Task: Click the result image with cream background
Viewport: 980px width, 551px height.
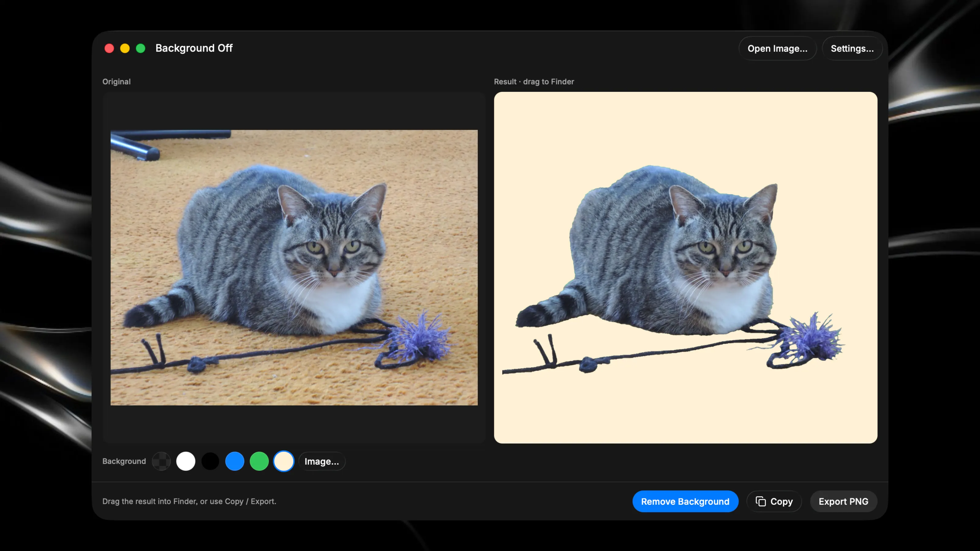Action: 686,267
